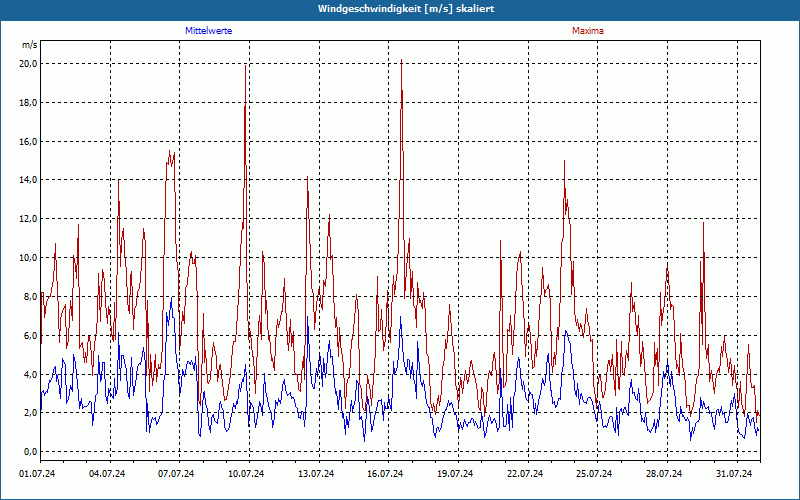
Task: Click the 14,0 y-axis value
Action: coord(28,180)
